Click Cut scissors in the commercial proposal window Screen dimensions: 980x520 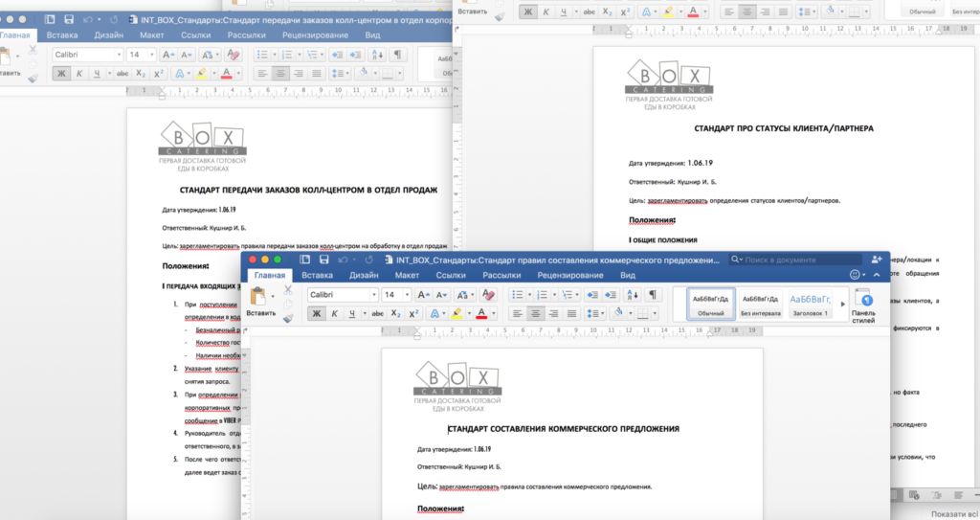[x=287, y=290]
